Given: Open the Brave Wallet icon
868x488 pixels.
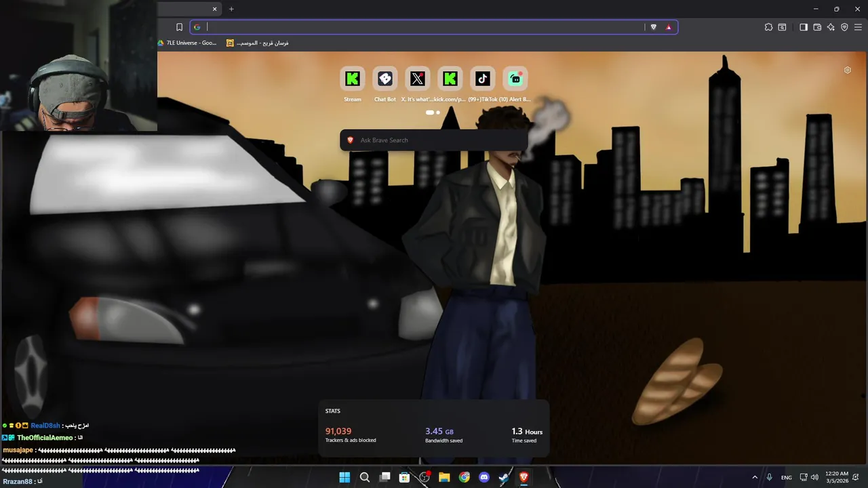Looking at the screenshot, I should pyautogui.click(x=817, y=27).
